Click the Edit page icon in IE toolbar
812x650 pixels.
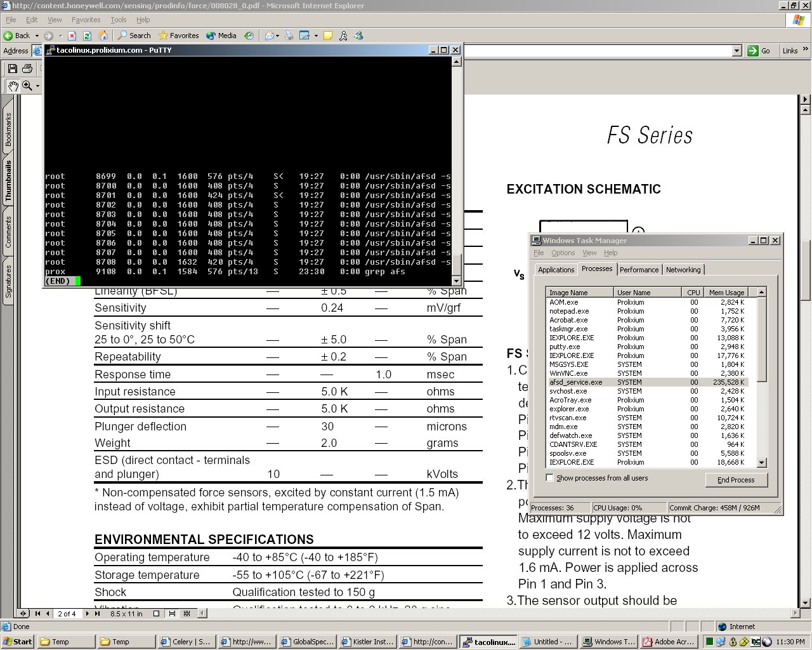(x=304, y=36)
